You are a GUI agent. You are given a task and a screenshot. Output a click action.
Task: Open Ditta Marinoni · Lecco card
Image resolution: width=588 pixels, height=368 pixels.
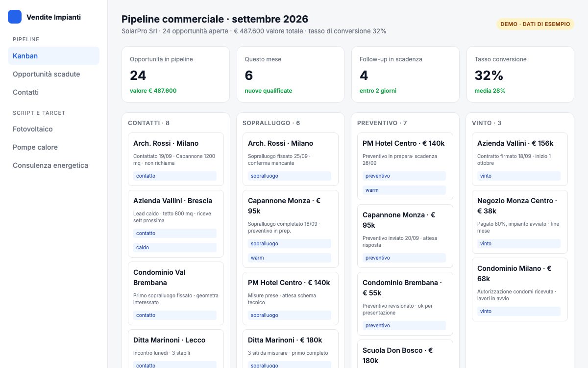[176, 349]
